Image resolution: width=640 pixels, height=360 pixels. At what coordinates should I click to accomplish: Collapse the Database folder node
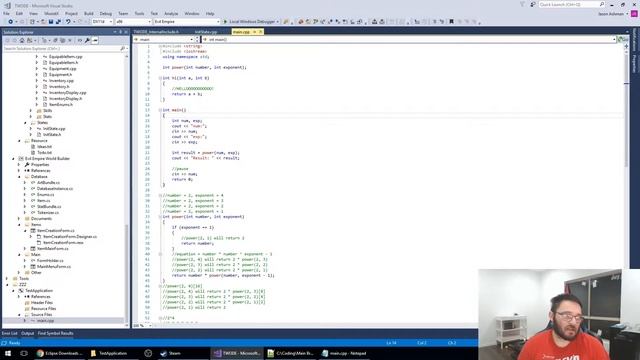[x=19, y=177]
